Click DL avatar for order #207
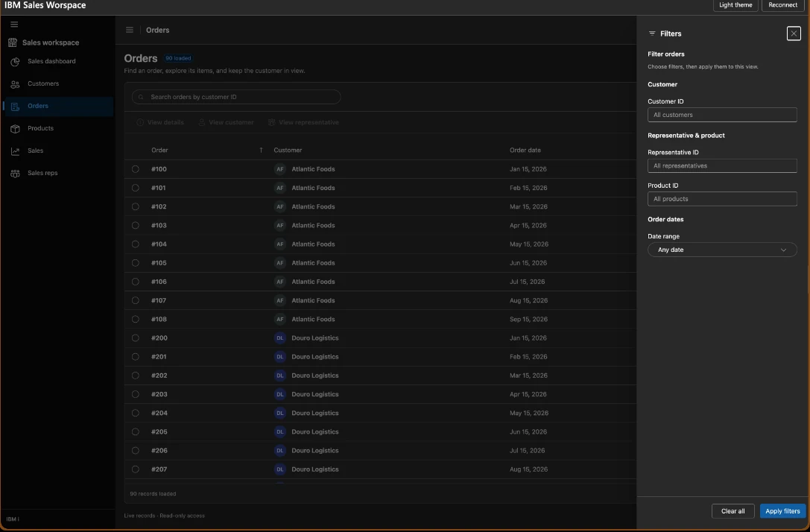810x532 pixels. point(280,469)
